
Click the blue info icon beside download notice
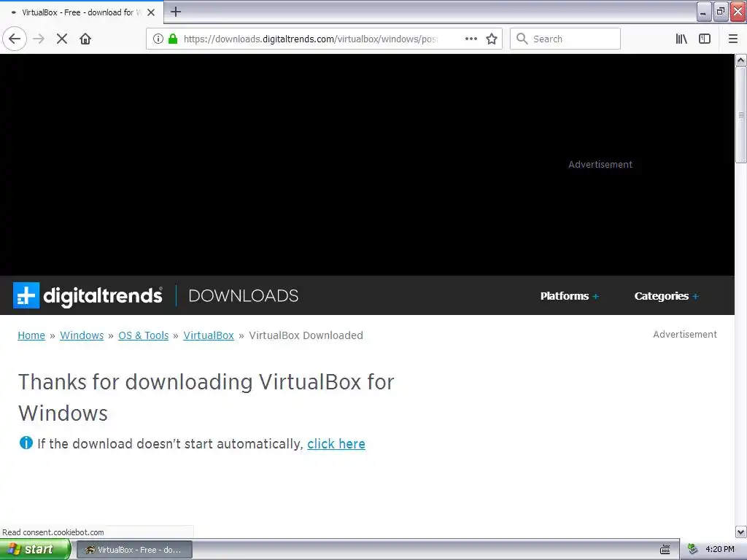pos(26,443)
